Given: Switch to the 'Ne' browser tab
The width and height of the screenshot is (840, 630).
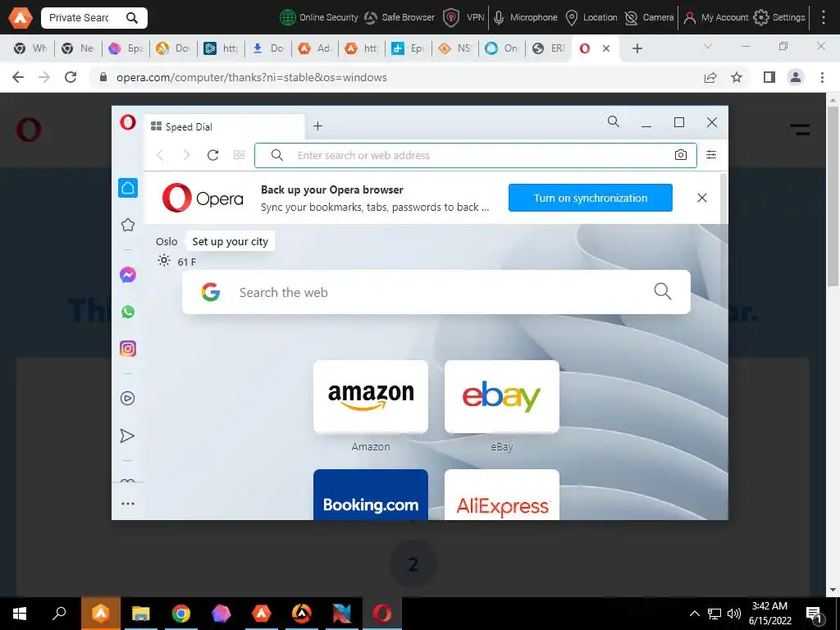Looking at the screenshot, I should tap(78, 48).
